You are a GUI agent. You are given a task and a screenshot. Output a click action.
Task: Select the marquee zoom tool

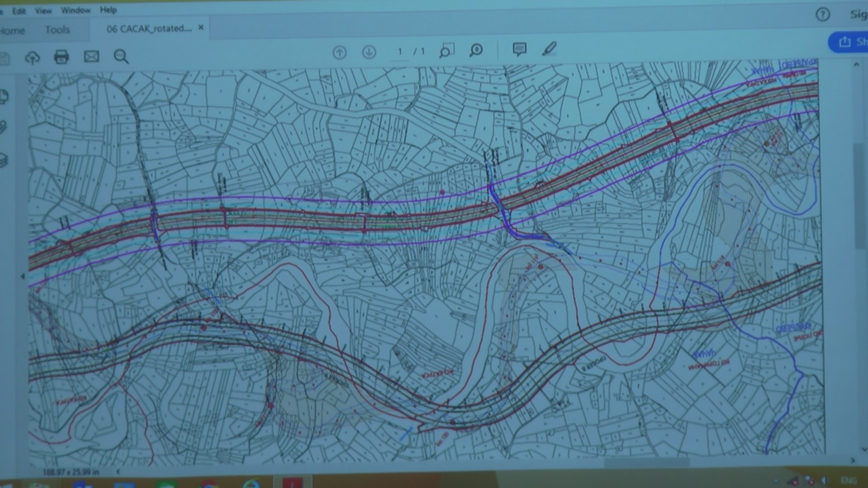(x=447, y=50)
